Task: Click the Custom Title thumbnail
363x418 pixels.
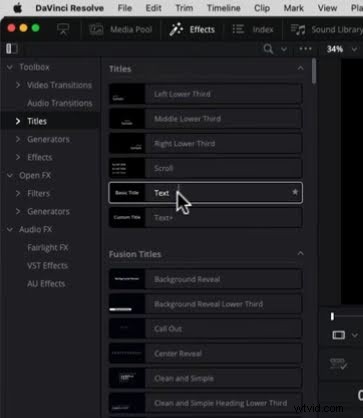Action: 127,218
